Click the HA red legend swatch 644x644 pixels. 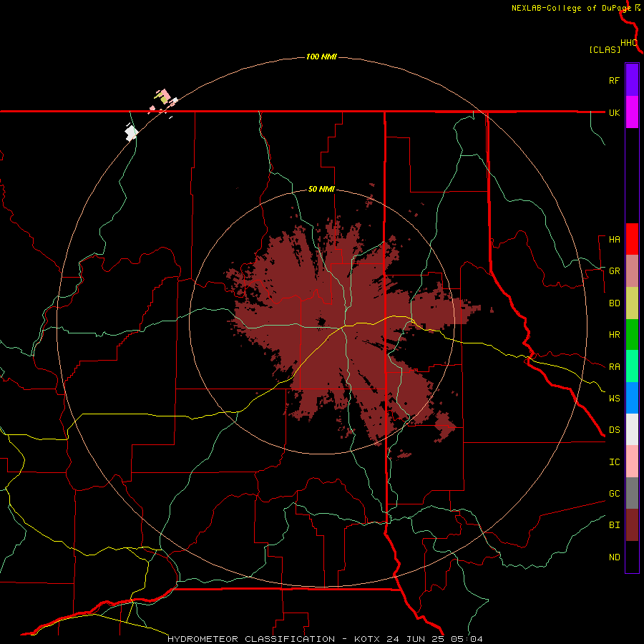632,239
